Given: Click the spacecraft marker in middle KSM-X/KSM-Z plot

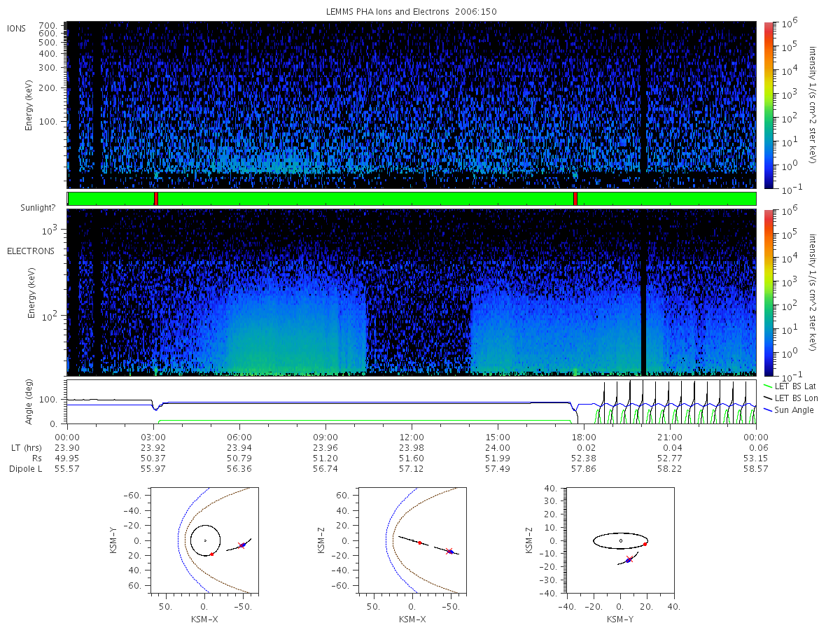Looking at the screenshot, I should point(449,552).
